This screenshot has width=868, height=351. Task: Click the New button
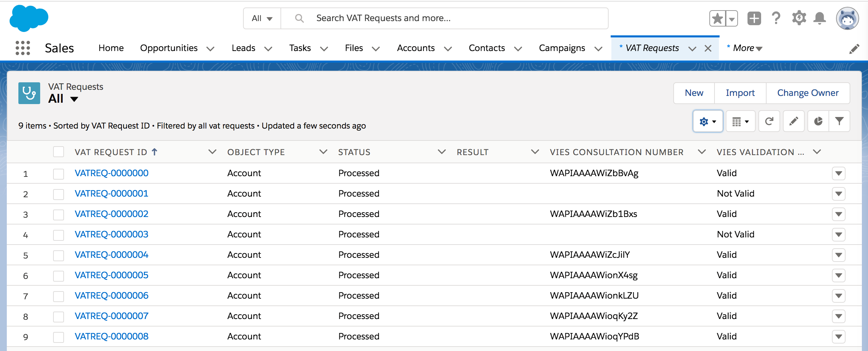point(694,93)
